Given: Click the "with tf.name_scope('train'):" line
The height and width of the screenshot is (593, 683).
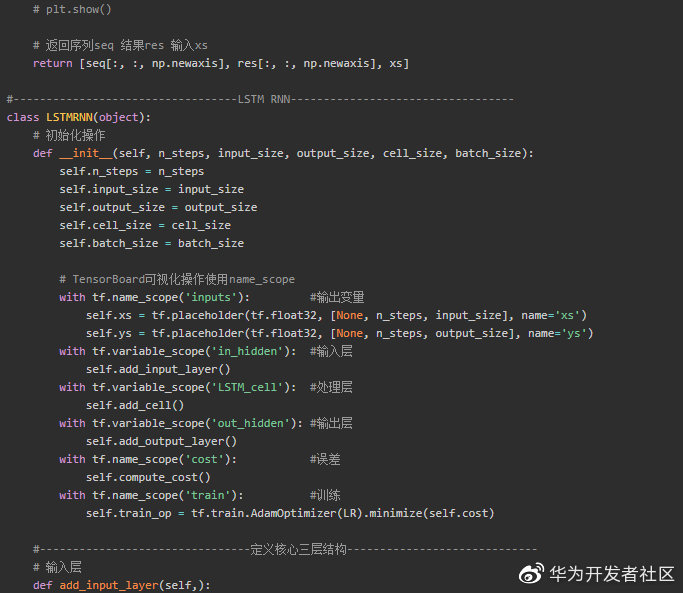Looking at the screenshot, I should click(x=152, y=496).
